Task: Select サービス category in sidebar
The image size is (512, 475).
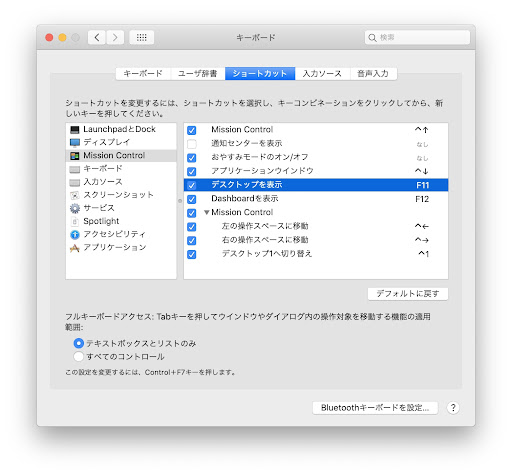Action: 121,208
